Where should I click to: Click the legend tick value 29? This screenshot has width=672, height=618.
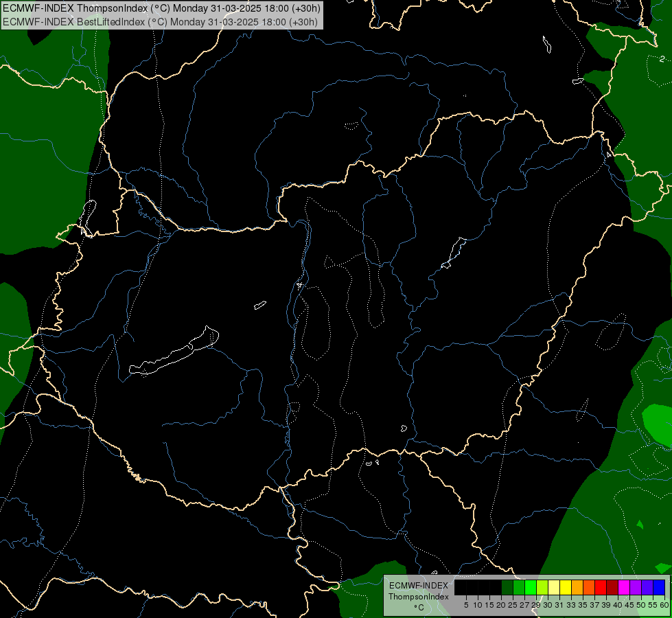pyautogui.click(x=536, y=605)
